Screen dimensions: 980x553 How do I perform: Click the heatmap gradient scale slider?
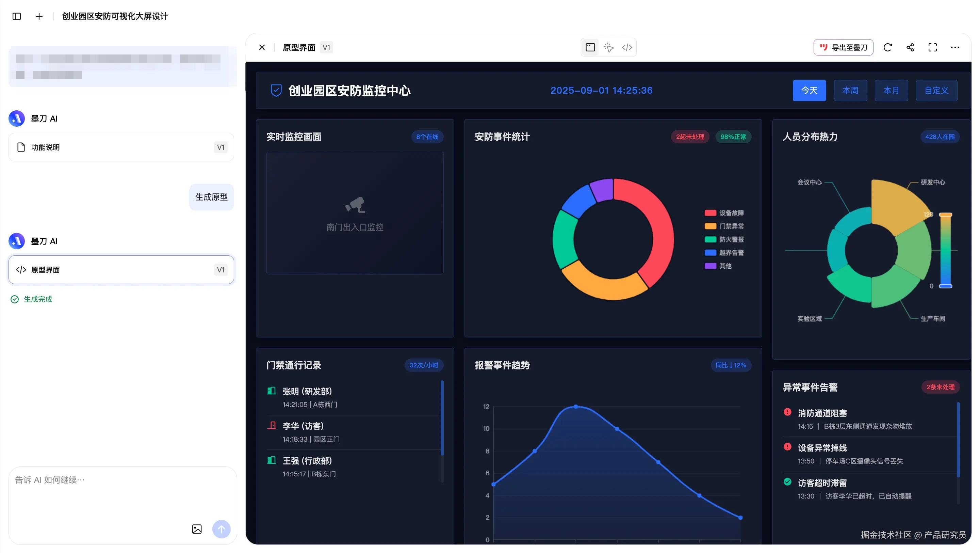point(945,250)
